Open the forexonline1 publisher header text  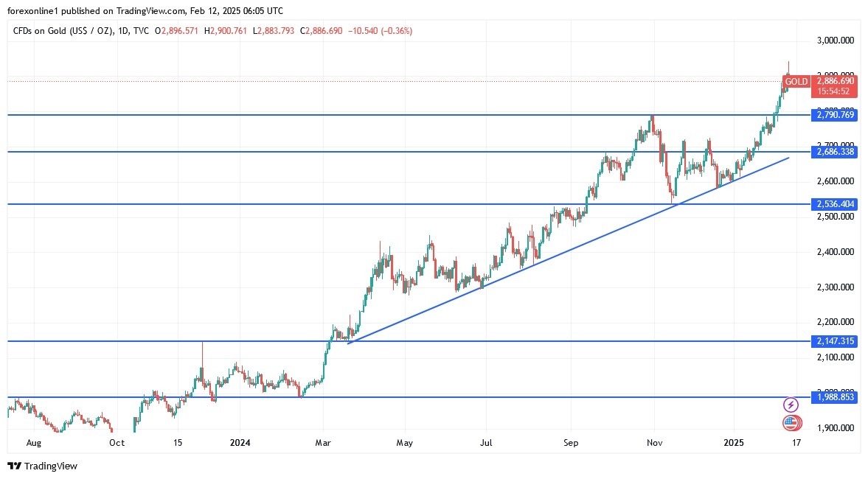coord(147,11)
